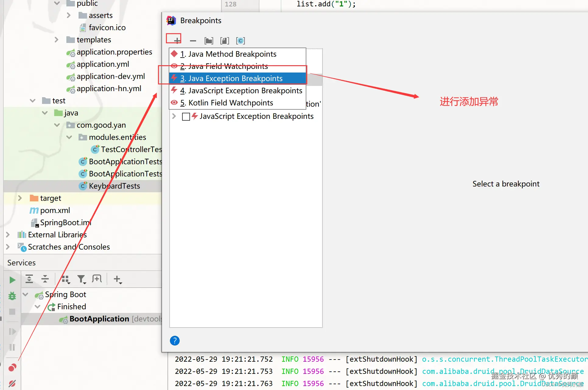Screen dimensions: 588x390
Task: Toggle Mute Breakpoints icon
Action: (x=12, y=383)
